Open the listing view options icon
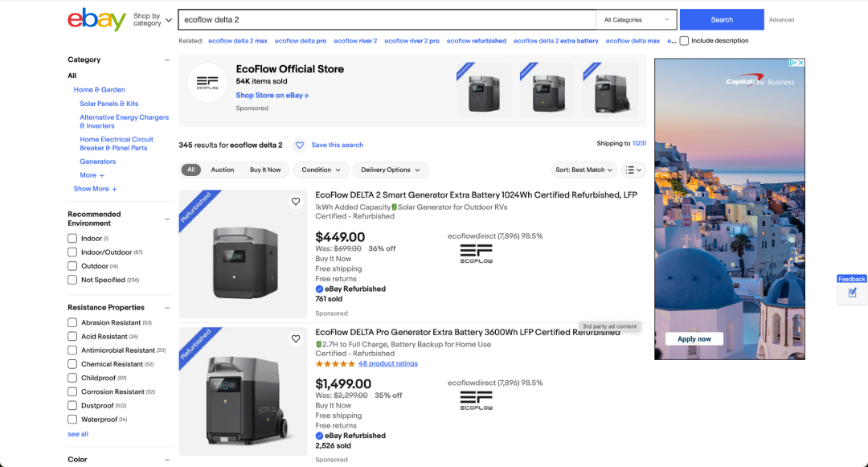The width and height of the screenshot is (868, 467). [x=634, y=170]
